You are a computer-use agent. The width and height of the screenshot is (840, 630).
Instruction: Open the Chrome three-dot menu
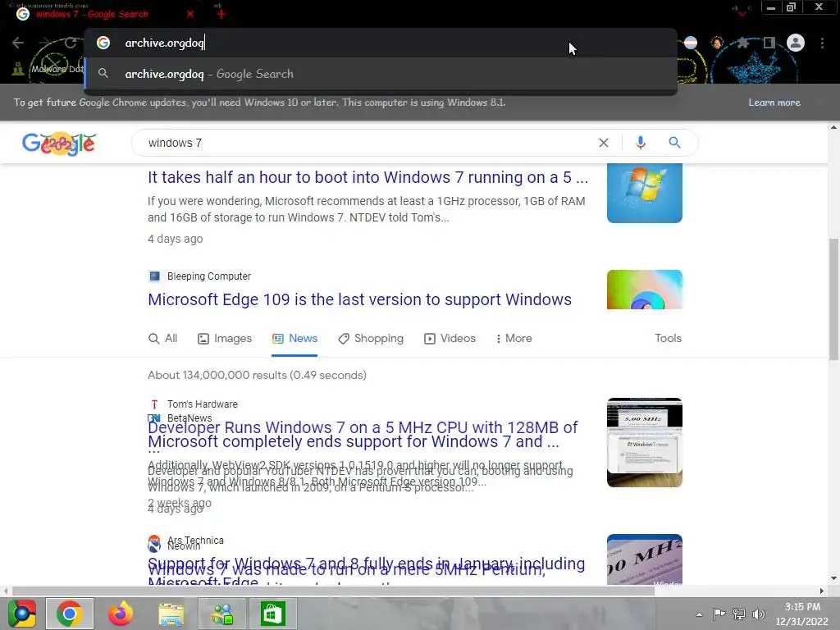click(x=822, y=43)
